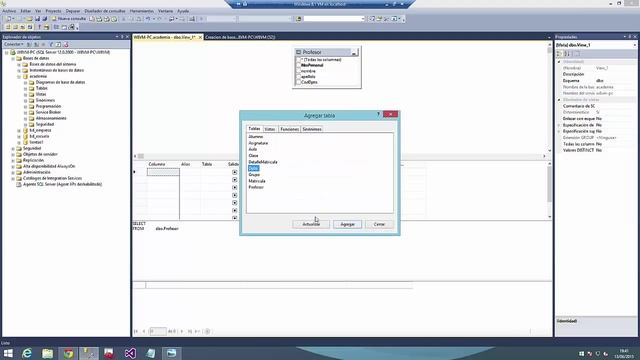Select DetalleMatricula in the table list
This screenshot has width=640, height=360.
tap(263, 162)
